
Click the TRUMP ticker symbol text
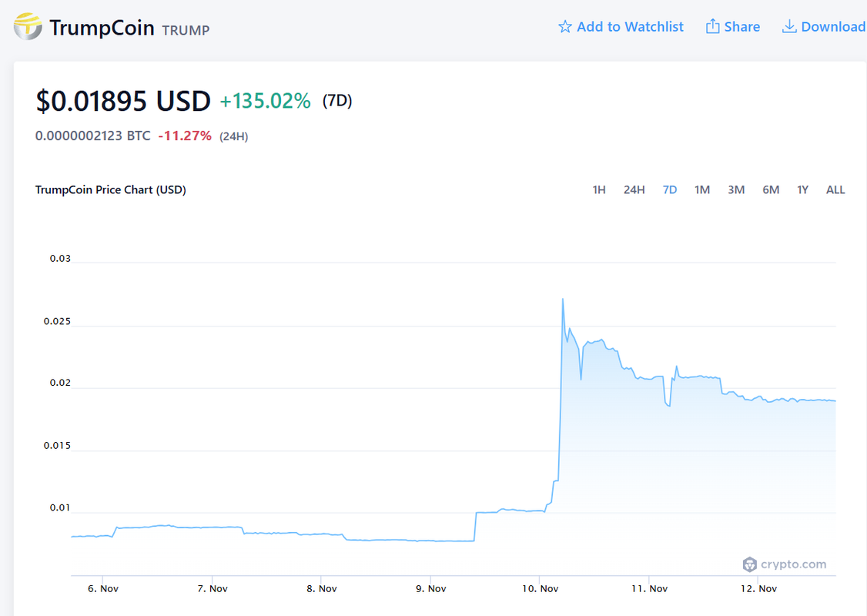pyautogui.click(x=186, y=30)
